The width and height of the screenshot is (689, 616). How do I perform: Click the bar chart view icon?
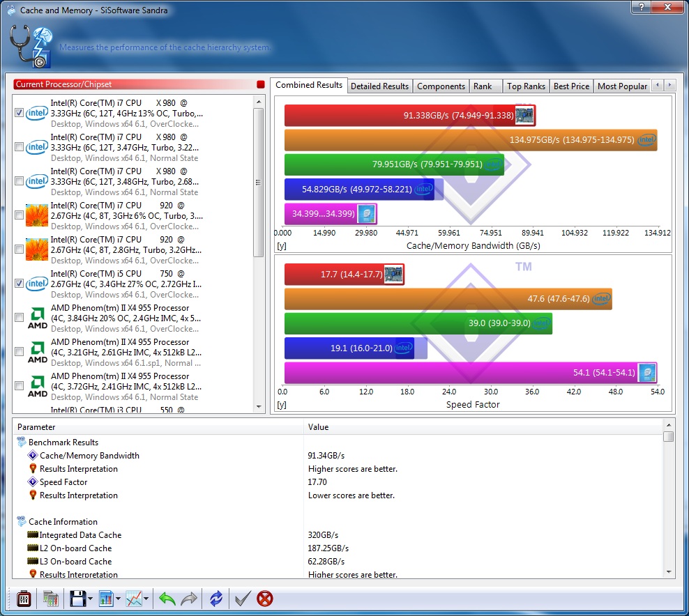pos(106,599)
